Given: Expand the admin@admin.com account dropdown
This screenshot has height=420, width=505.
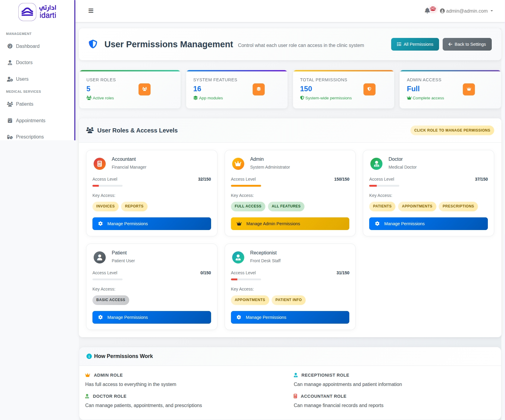Looking at the screenshot, I should 466,11.
